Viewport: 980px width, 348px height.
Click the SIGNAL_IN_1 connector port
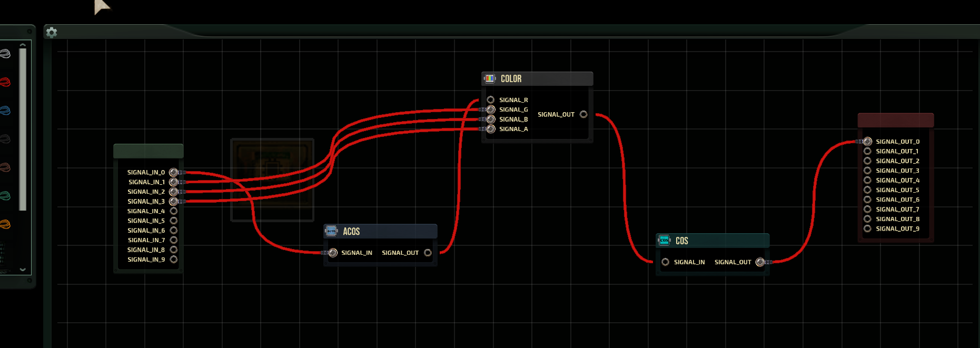click(x=173, y=182)
